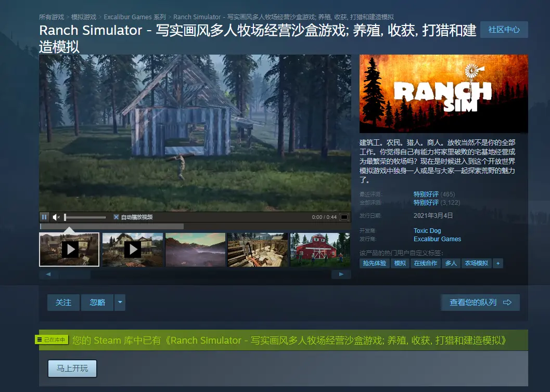Go to 模拟游戏 breadcrumb
Image resolution: width=550 pixels, height=392 pixels.
(x=83, y=17)
